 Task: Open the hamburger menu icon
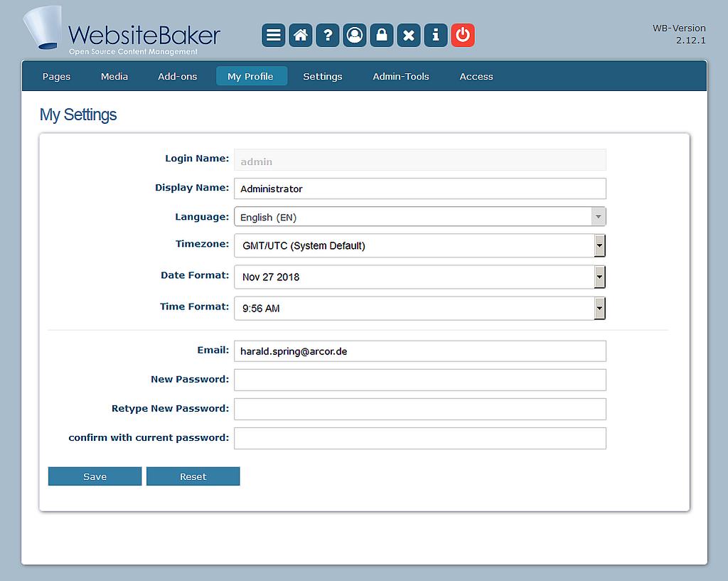click(x=274, y=36)
